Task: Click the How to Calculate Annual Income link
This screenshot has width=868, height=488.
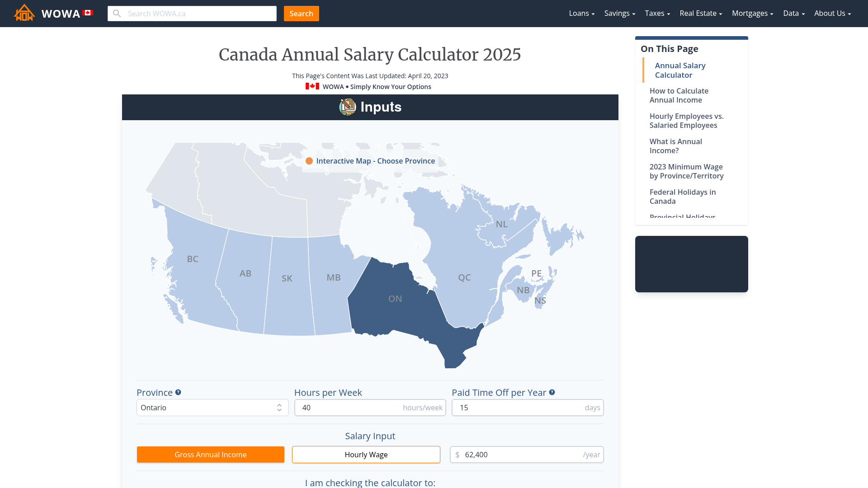Action: click(x=679, y=95)
